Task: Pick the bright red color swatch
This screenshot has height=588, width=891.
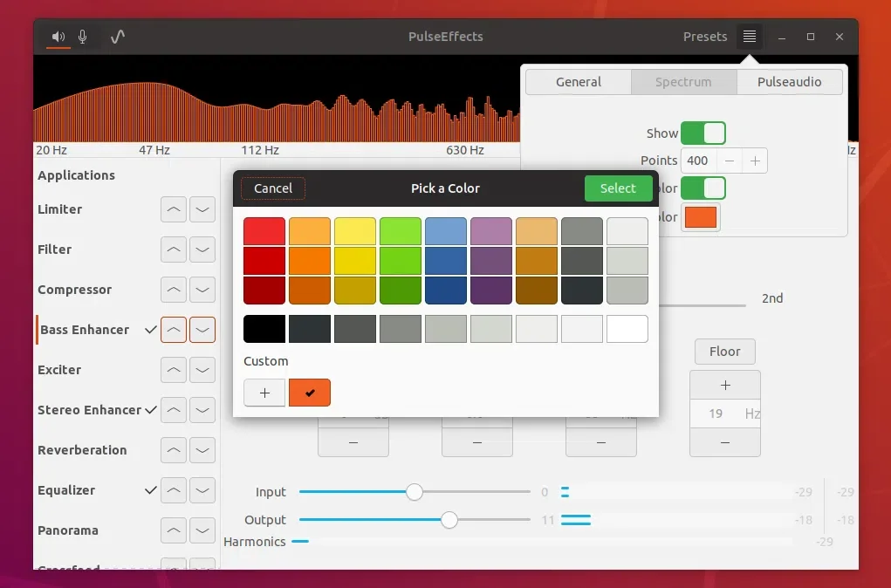Action: point(264,231)
